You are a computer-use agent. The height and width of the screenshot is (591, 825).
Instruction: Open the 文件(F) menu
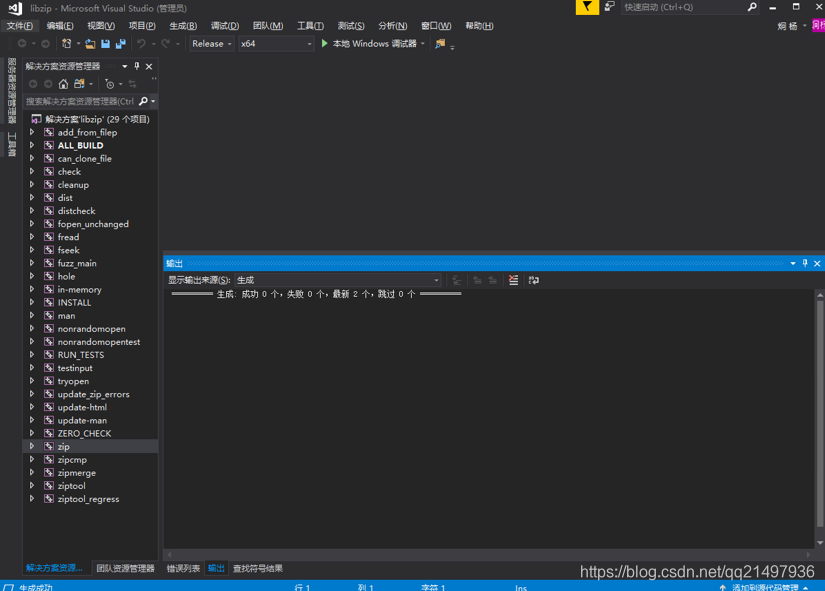tap(20, 26)
